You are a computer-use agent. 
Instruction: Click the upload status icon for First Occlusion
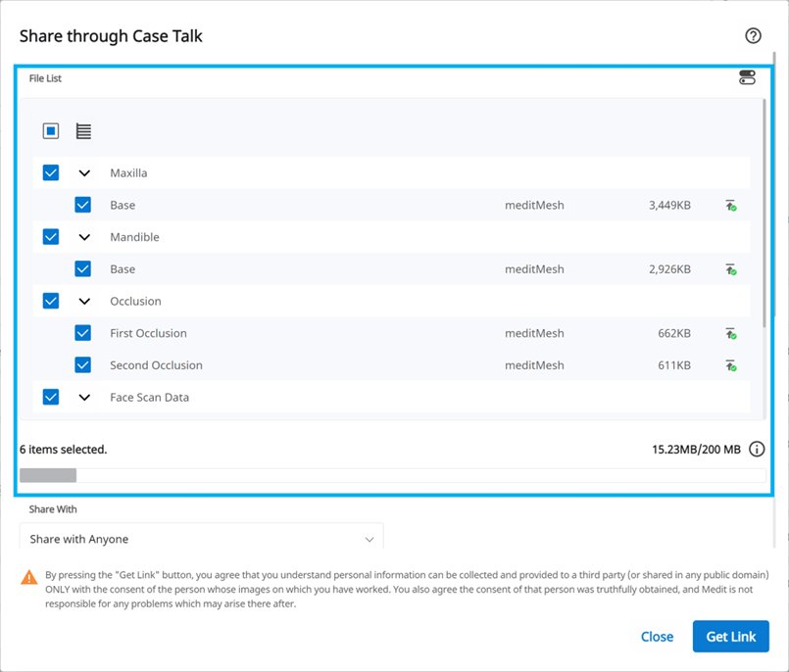tap(731, 332)
